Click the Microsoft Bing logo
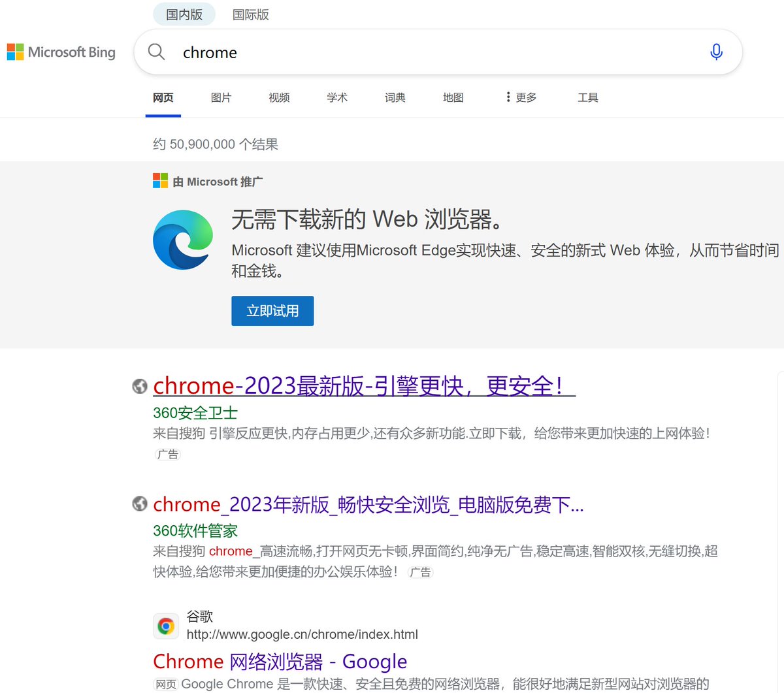The width and height of the screenshot is (784, 693). pos(61,52)
